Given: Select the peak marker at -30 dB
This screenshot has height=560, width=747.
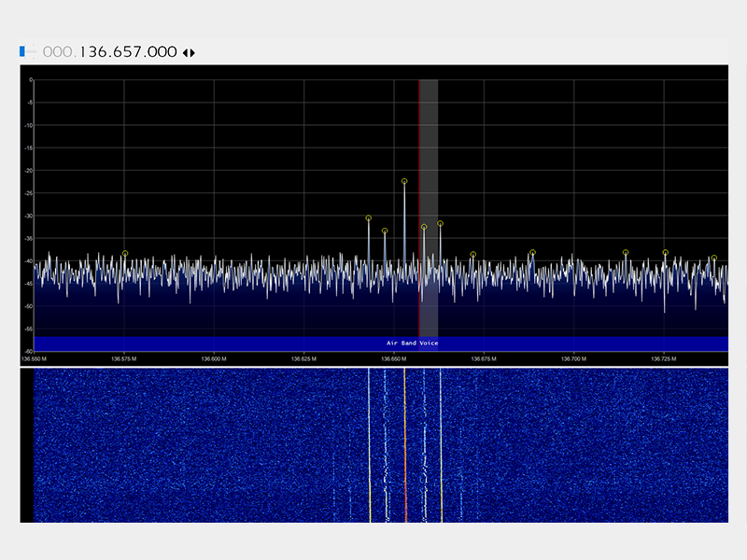Looking at the screenshot, I should click(369, 217).
